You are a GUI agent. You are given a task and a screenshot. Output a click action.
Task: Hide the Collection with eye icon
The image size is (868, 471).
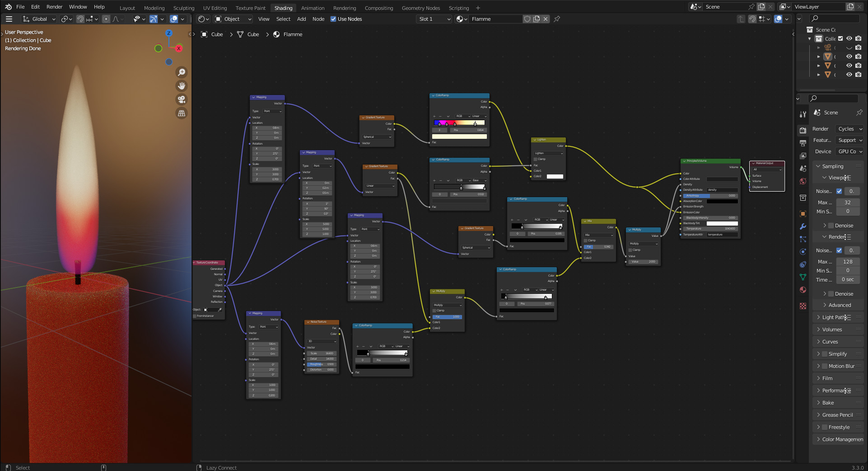click(849, 38)
